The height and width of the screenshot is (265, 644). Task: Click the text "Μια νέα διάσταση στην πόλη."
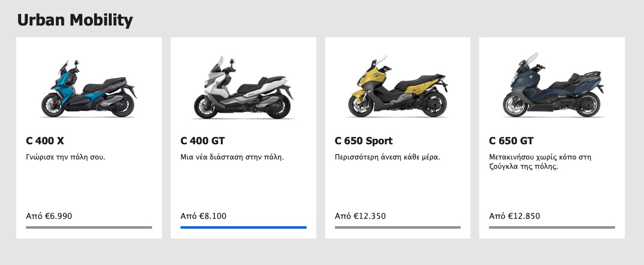point(232,158)
